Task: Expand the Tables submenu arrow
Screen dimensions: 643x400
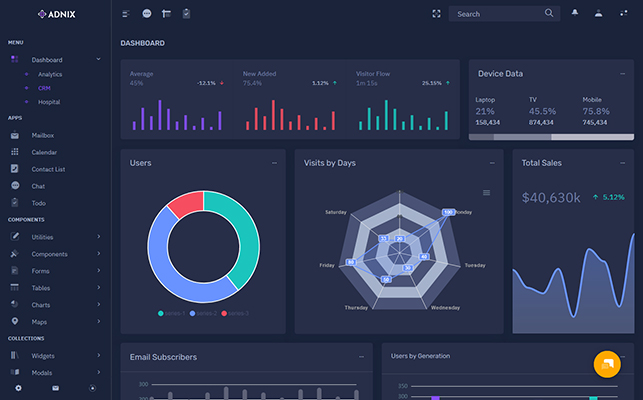Action: point(99,287)
